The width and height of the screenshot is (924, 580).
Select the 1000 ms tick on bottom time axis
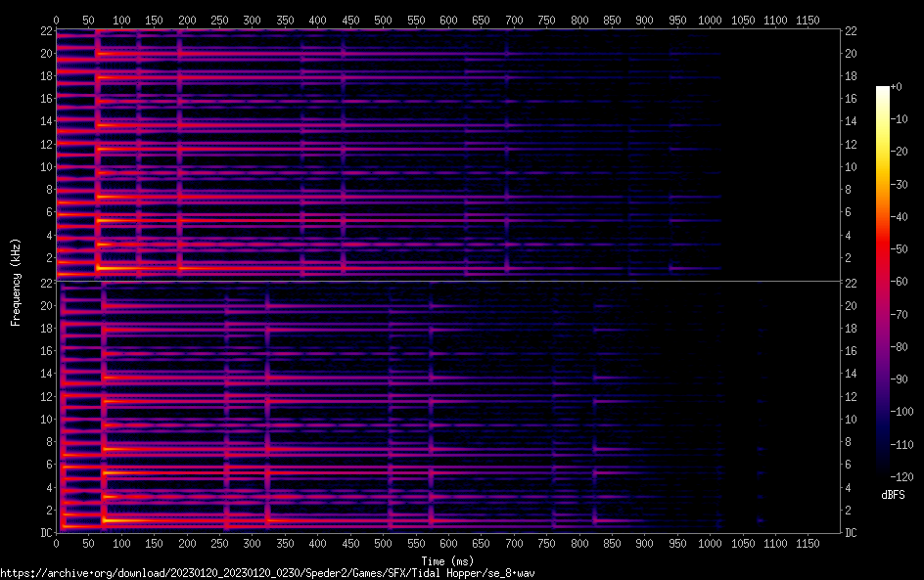[x=709, y=543]
